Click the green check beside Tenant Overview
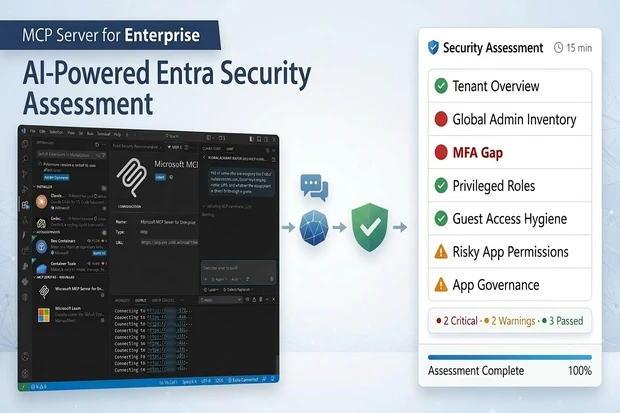620x413 pixels. (x=440, y=86)
